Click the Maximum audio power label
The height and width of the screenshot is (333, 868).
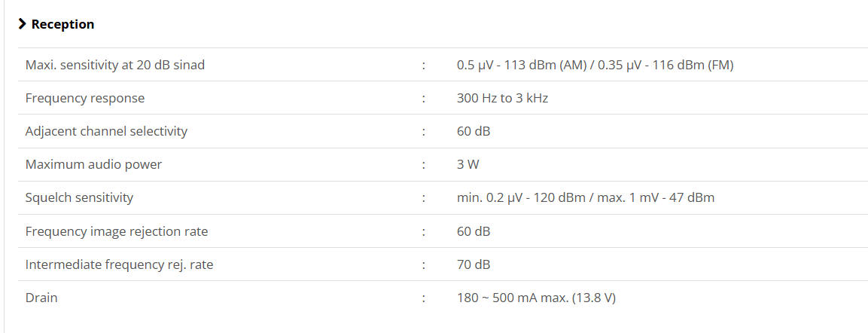coord(93,164)
